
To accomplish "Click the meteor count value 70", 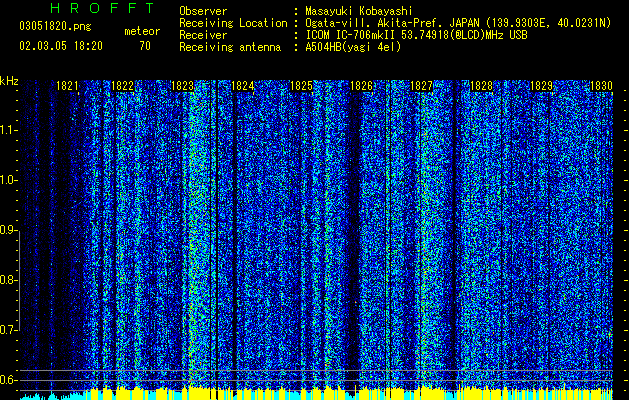I will tap(145, 46).
